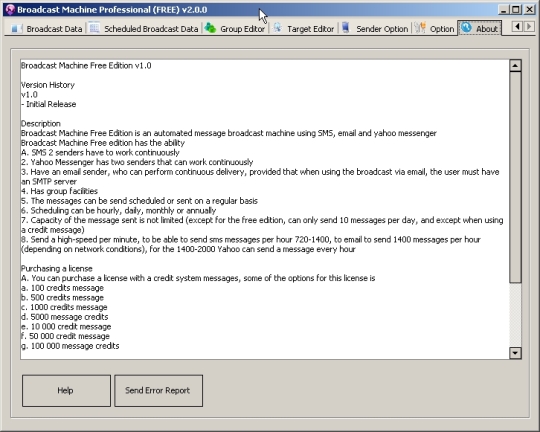
Task: Click the Scheduled Broadcast Data grid icon
Action: (x=94, y=28)
